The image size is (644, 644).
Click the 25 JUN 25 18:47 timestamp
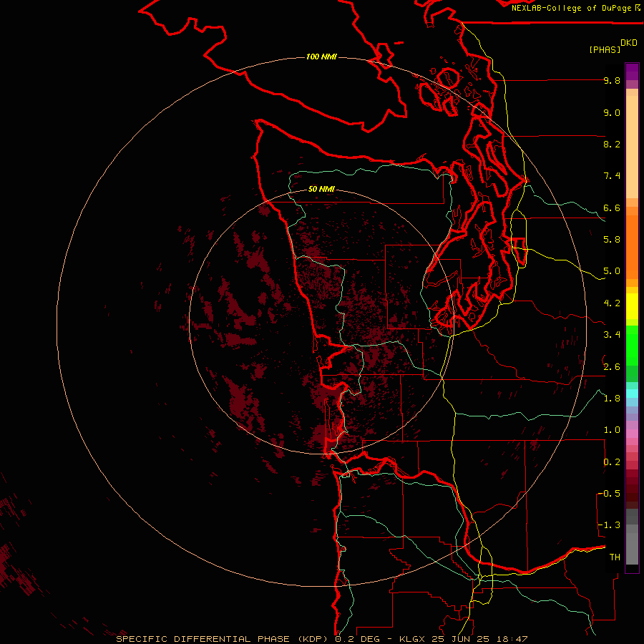tap(479, 639)
